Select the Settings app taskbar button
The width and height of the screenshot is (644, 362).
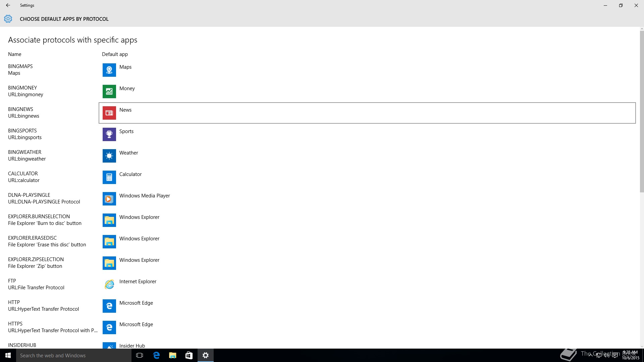click(206, 355)
